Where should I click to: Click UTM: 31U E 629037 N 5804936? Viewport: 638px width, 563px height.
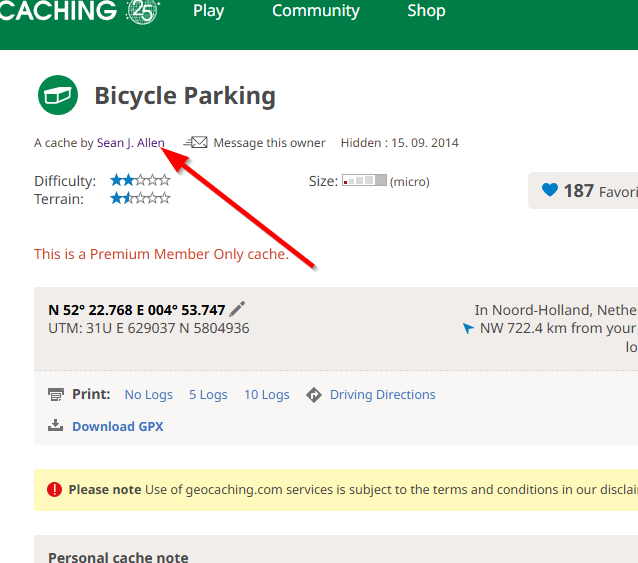click(x=149, y=328)
